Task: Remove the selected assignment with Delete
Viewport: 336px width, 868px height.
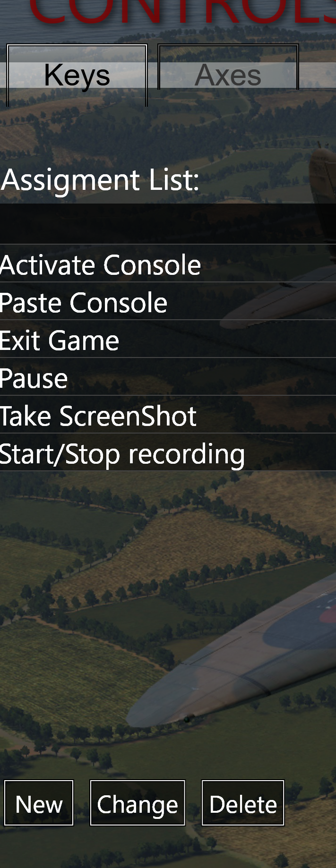Action: click(x=243, y=803)
